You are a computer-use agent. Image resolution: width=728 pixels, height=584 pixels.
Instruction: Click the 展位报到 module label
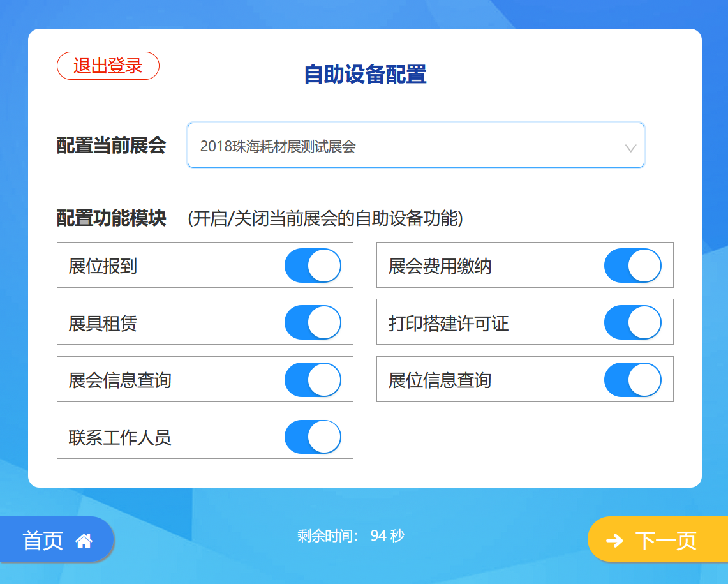[103, 266]
